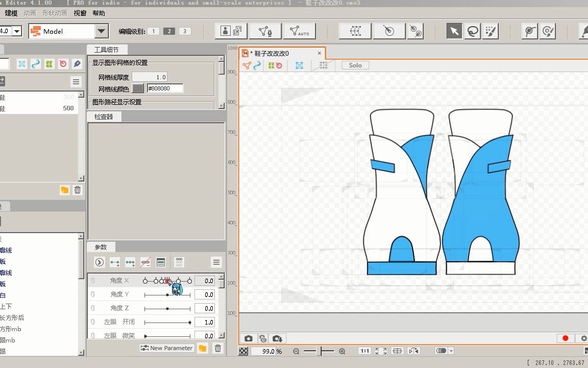Open the 帮助 menu
This screenshot has width=588, height=368.
tap(99, 13)
